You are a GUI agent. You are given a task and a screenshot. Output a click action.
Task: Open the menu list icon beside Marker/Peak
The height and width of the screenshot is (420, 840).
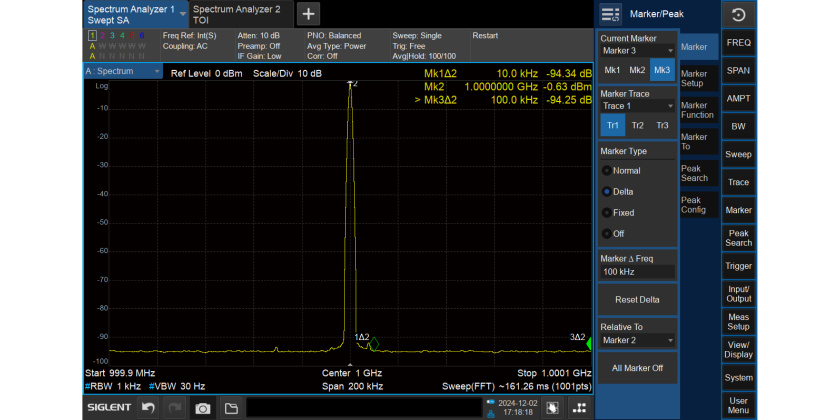coord(609,14)
